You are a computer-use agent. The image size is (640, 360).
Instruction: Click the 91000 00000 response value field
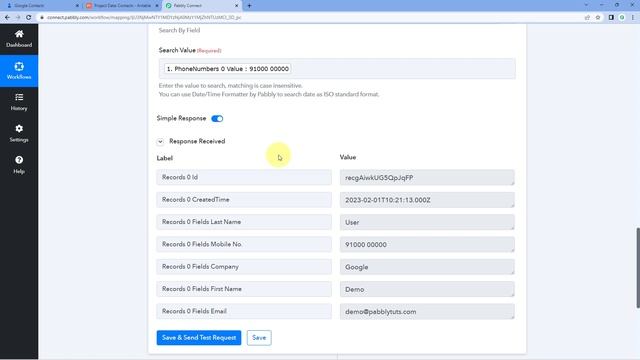[427, 244]
